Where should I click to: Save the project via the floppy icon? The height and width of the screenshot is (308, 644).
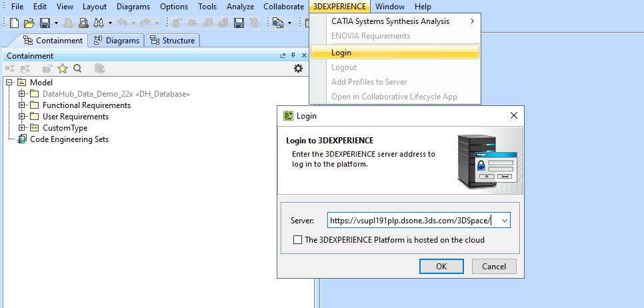tap(45, 23)
